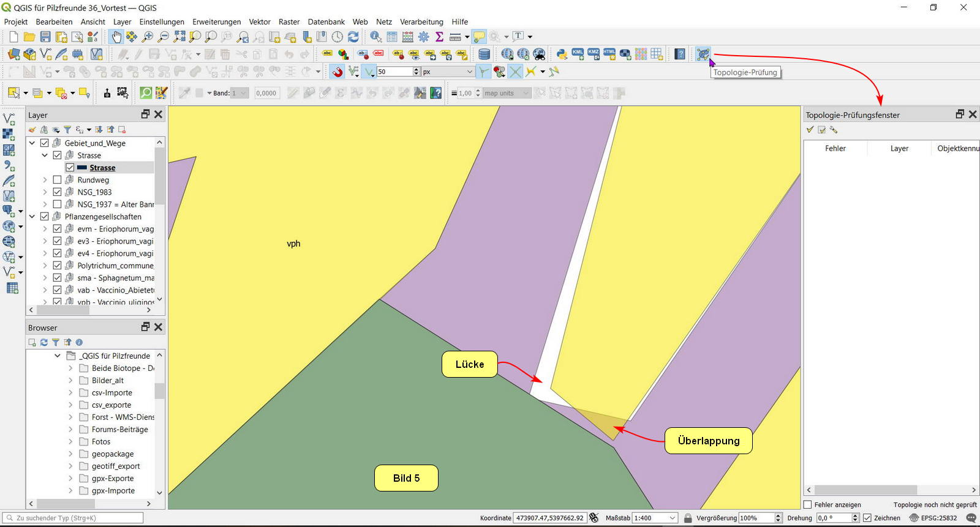The image size is (980, 527).
Task: Toggle the snapping magnet icon
Action: pos(337,72)
